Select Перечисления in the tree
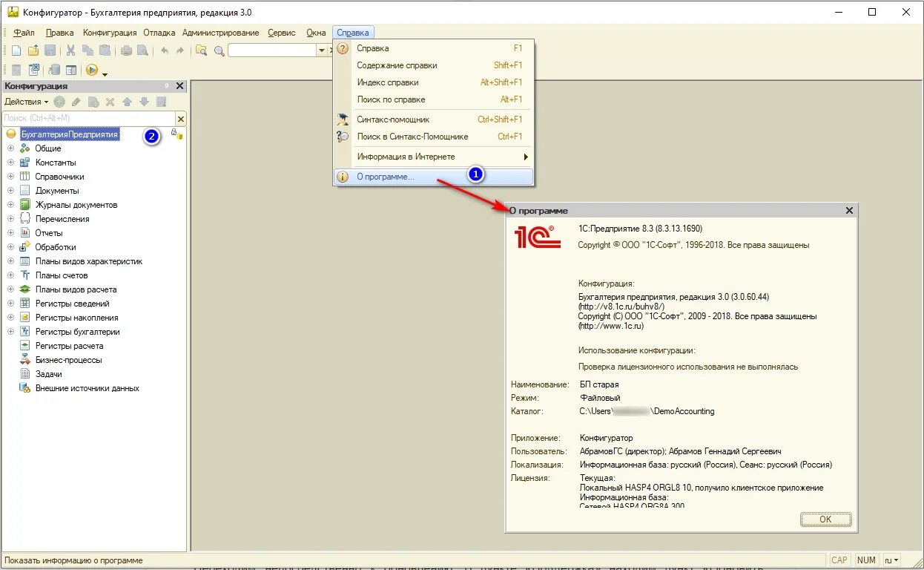The height and width of the screenshot is (570, 924). (x=62, y=219)
